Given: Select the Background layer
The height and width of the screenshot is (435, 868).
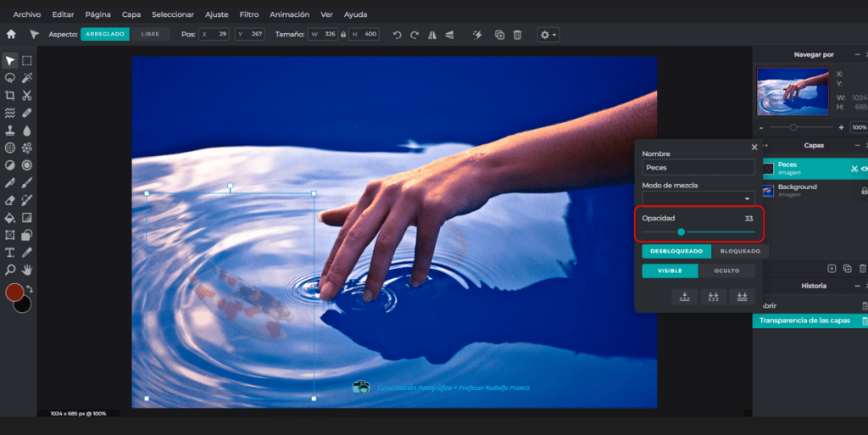Looking at the screenshot, I should [797, 190].
